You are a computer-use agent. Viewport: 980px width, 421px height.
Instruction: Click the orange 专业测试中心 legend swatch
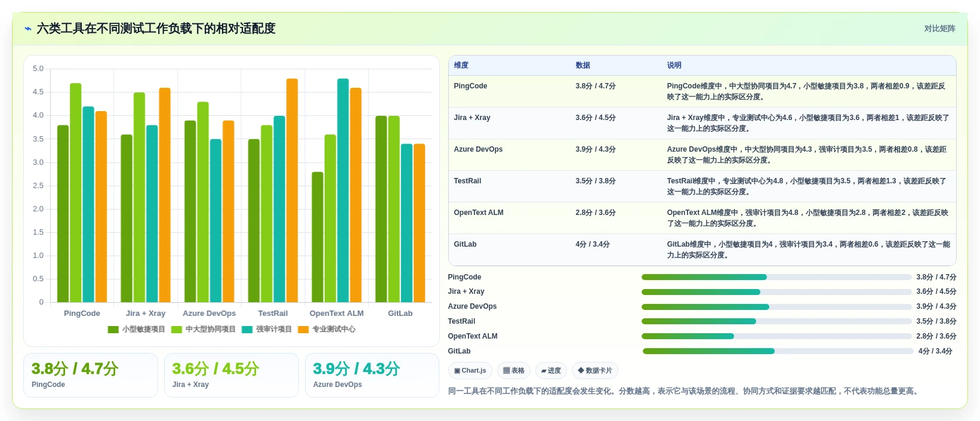303,330
